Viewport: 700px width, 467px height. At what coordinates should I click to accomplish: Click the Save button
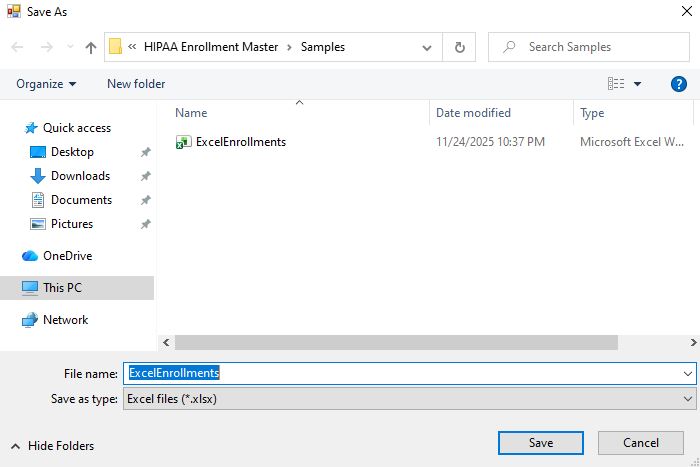[x=541, y=443]
